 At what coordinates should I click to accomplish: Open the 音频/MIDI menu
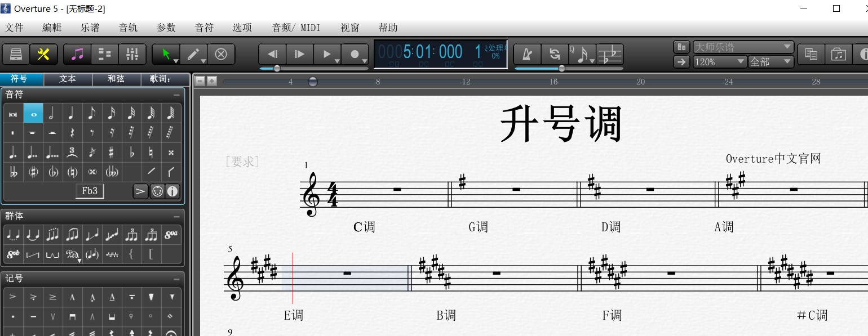point(295,27)
